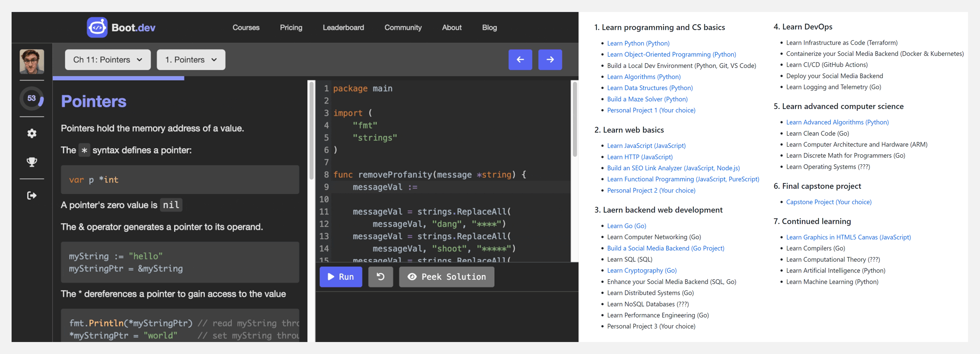The image size is (980, 354).
Task: Open Learn Data Structures (Python) link
Action: pyautogui.click(x=650, y=88)
